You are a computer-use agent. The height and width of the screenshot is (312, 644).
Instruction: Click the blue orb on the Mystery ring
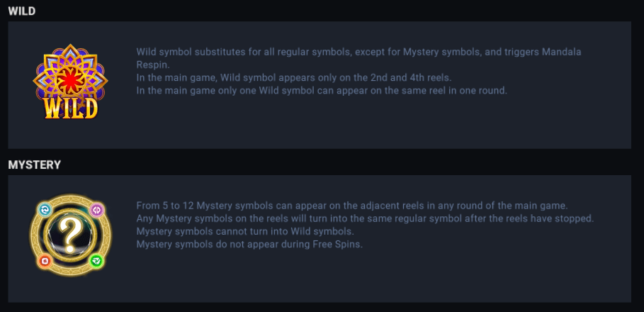click(x=45, y=210)
